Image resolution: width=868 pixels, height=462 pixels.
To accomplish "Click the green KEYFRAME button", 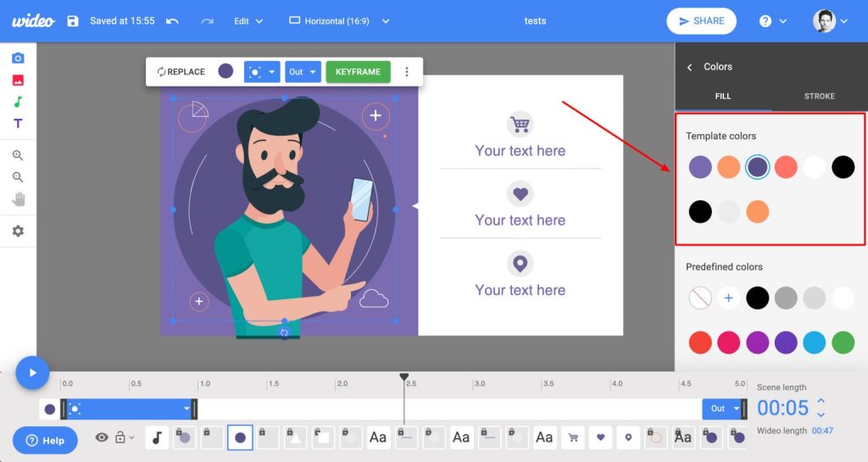I will 358,72.
